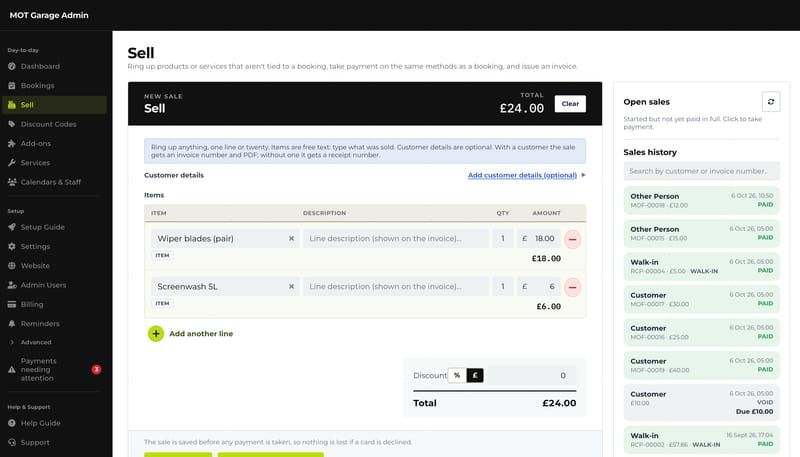The height and width of the screenshot is (457, 800).
Task: Click the ITEM tag under Screenwash 5L
Action: click(162, 303)
